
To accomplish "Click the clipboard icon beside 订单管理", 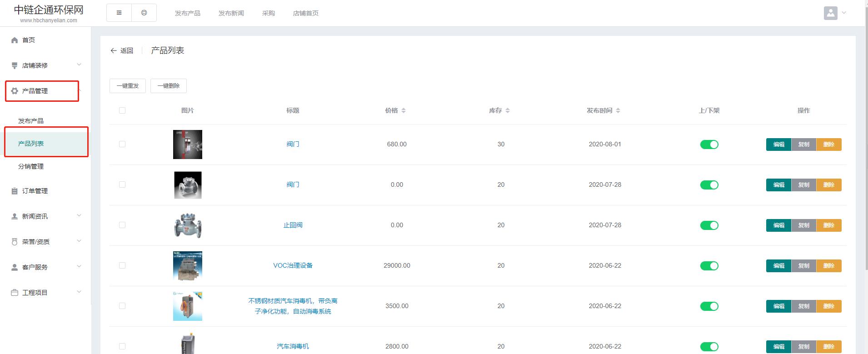I will 15,191.
